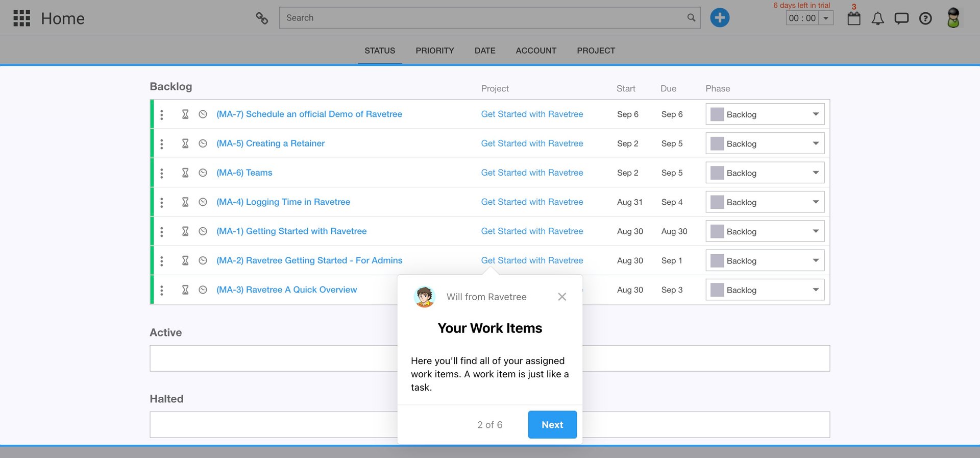Switch to the PROJECT tab
Screen dimensions: 980x458
click(596, 51)
